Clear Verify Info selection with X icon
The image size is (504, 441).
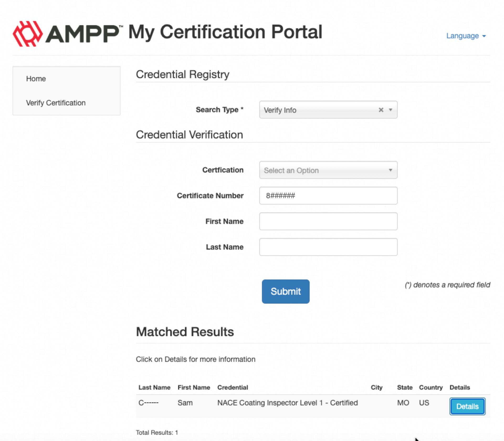(x=381, y=110)
